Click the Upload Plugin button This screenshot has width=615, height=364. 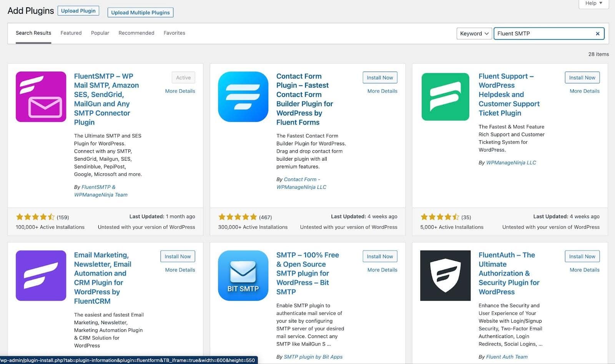coord(78,11)
